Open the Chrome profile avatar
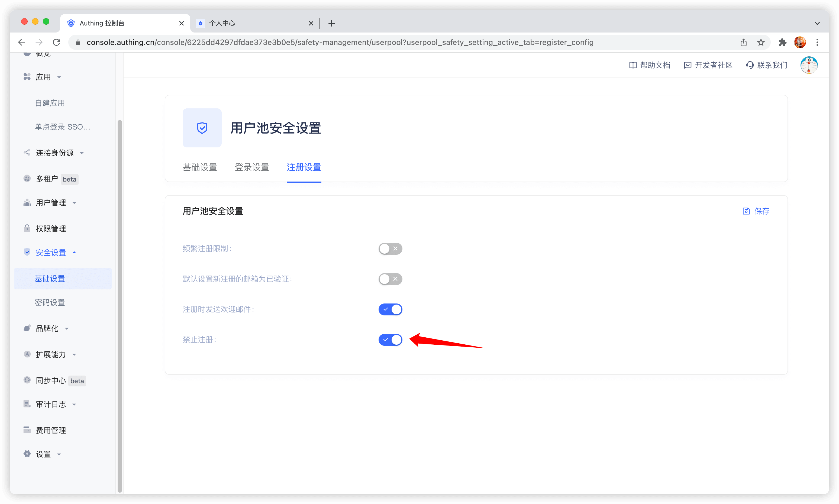The width and height of the screenshot is (839, 504). point(800,42)
